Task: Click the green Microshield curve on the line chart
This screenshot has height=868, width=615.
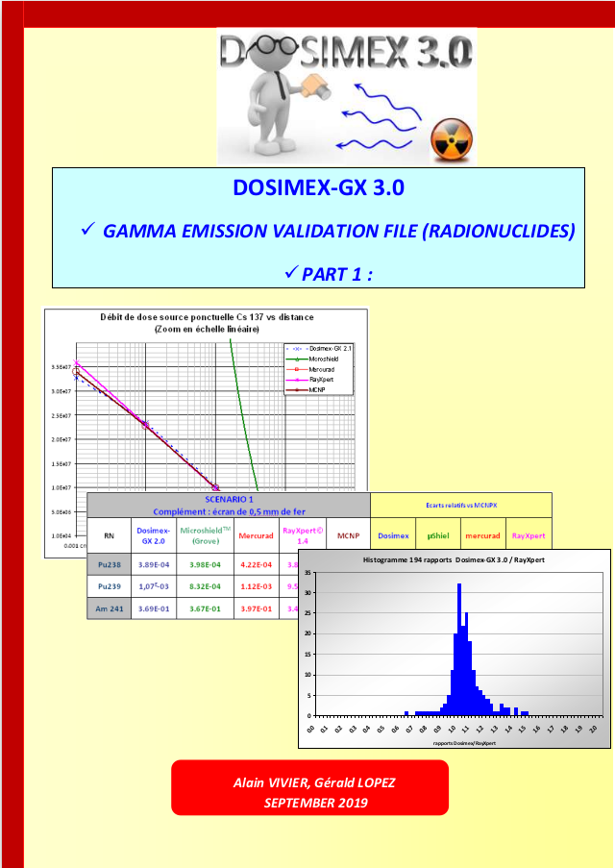Action: pos(243,415)
